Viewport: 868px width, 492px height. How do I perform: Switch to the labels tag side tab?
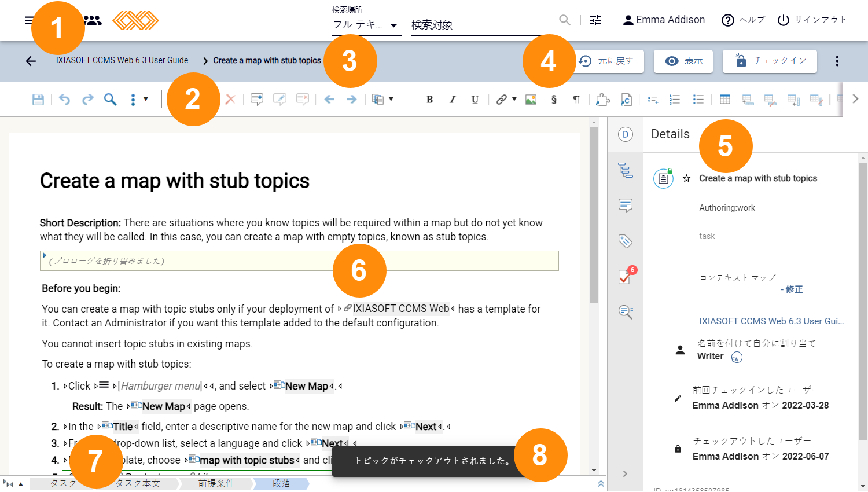pos(626,241)
